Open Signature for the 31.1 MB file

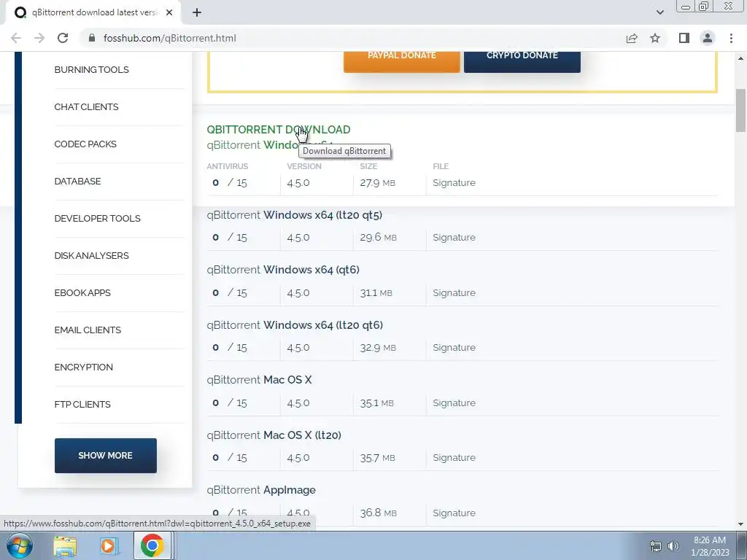tap(454, 292)
